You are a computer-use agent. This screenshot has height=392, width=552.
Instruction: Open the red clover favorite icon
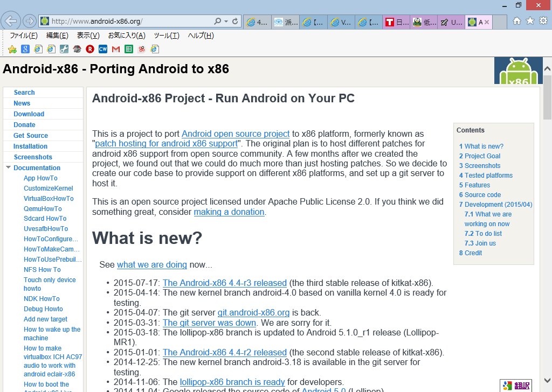tap(142, 49)
